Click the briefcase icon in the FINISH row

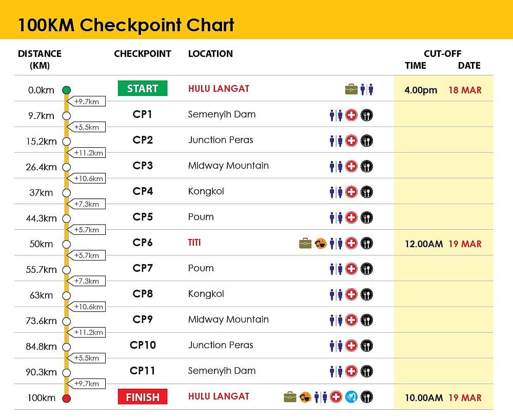click(x=290, y=397)
